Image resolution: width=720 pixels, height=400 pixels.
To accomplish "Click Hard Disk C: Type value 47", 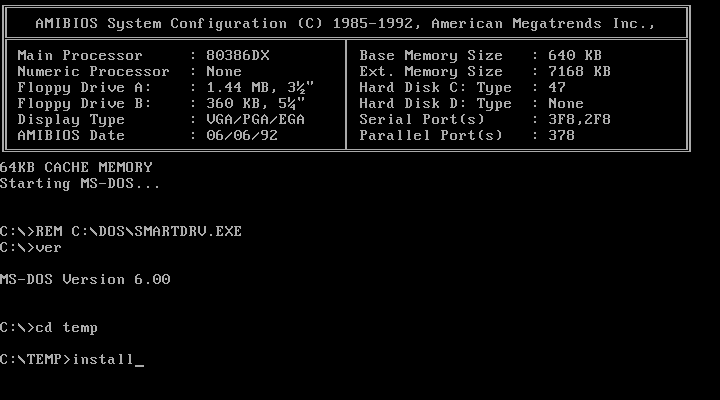I will (x=557, y=87).
